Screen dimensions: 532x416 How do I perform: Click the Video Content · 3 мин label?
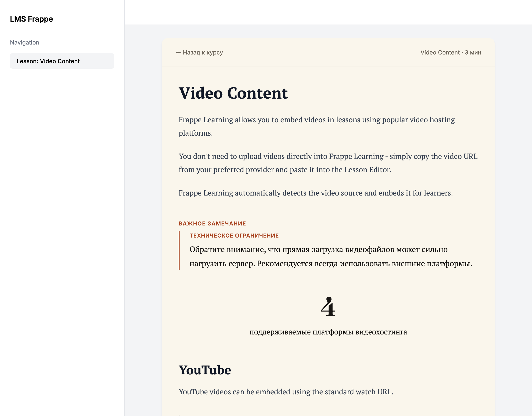451,52
